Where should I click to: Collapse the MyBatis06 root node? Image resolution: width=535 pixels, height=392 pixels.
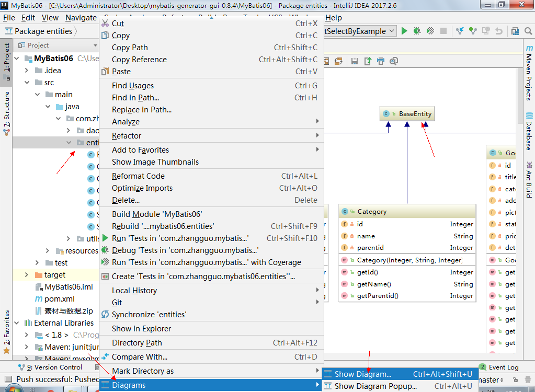(17, 59)
